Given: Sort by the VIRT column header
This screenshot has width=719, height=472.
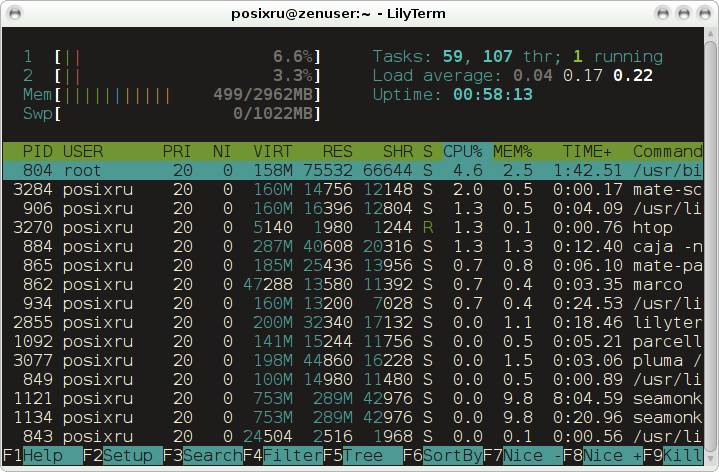Looking at the screenshot, I should [272, 151].
